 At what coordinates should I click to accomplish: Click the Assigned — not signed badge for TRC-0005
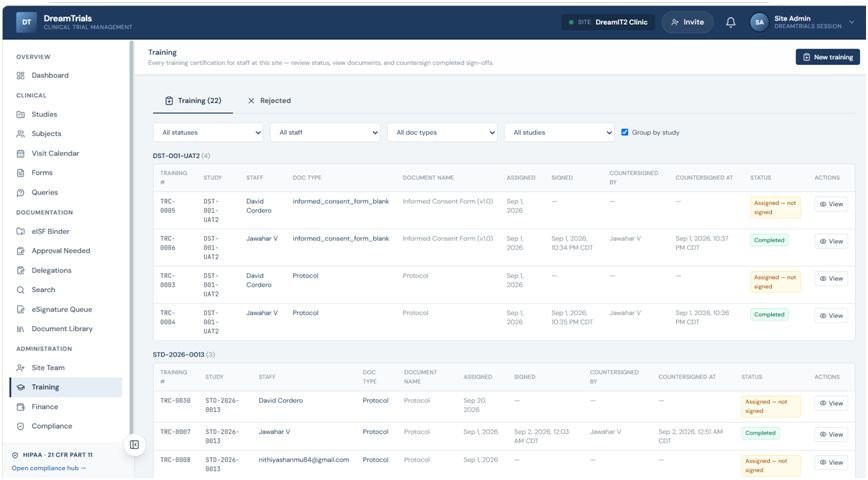(775, 208)
